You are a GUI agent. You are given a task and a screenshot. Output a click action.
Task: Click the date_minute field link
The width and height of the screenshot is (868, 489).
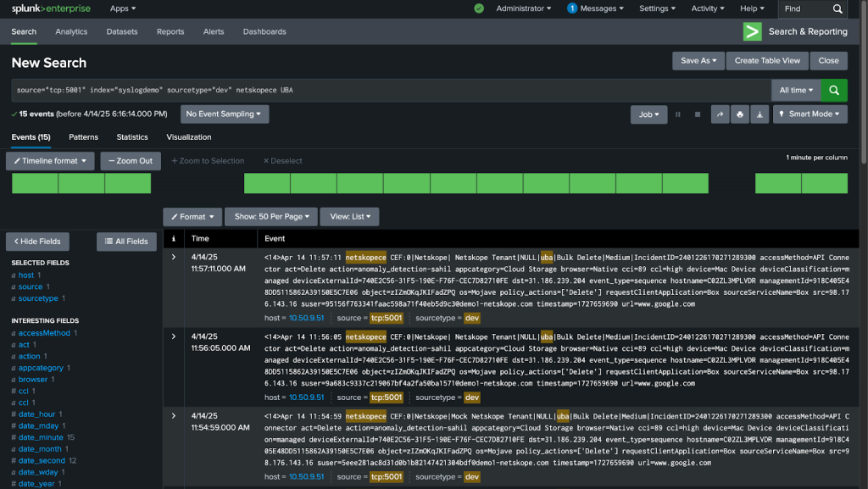pyautogui.click(x=41, y=437)
